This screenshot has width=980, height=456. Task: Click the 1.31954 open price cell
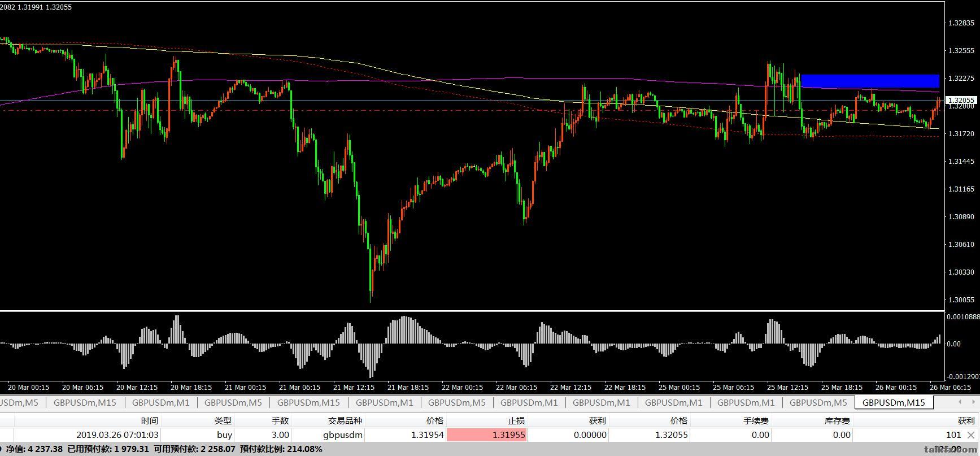(x=427, y=435)
